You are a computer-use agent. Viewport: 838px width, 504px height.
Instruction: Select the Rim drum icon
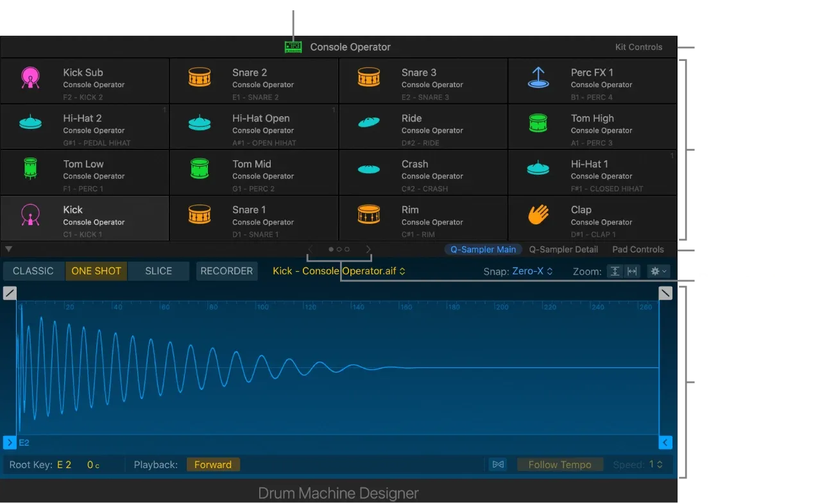369,215
